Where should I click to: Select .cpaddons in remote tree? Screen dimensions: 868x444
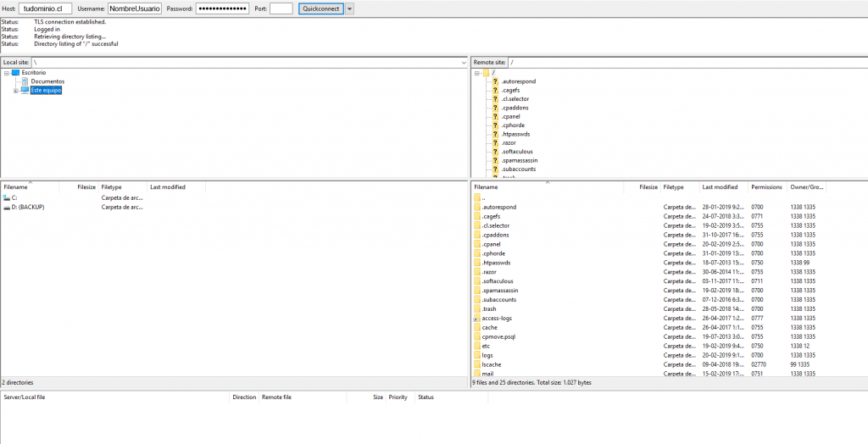tap(515, 108)
